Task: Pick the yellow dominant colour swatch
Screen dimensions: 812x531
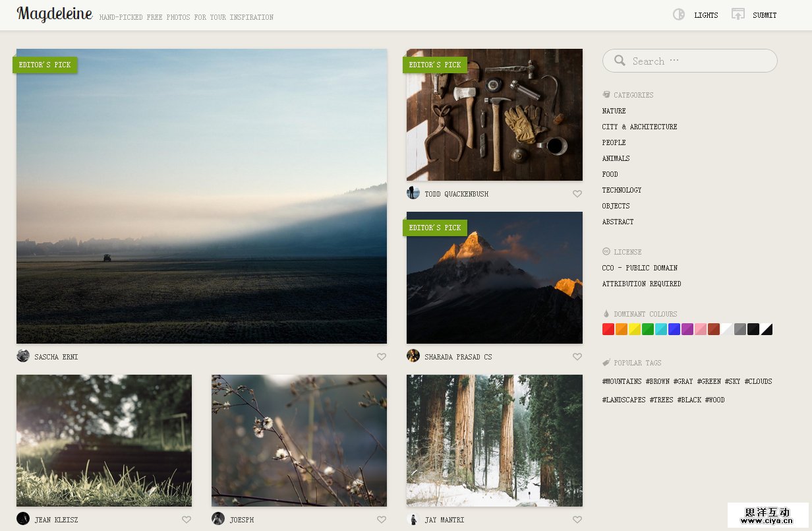Action: [635, 329]
